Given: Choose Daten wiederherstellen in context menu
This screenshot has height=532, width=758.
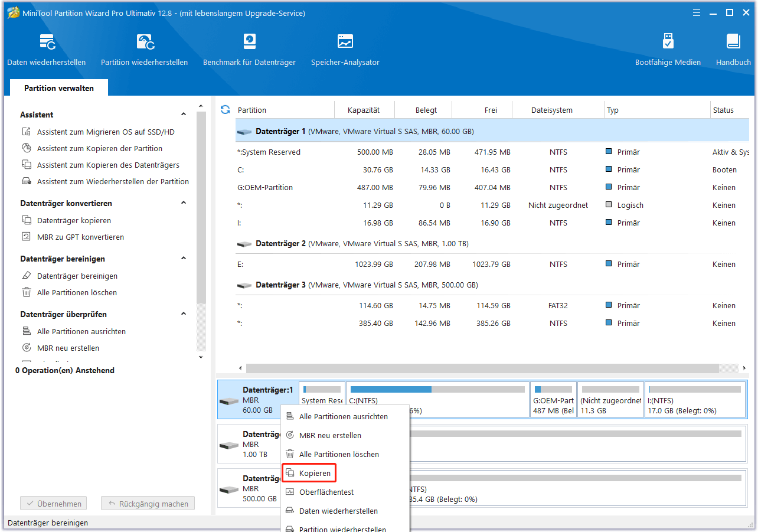Looking at the screenshot, I should tap(345, 511).
